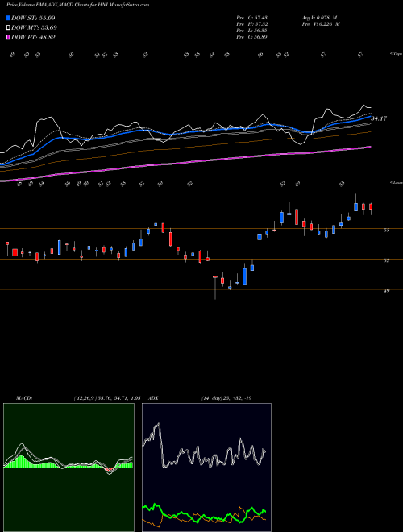Click the Pre C close price value
Viewport: 403px width, 532px height.
[x=260, y=37]
